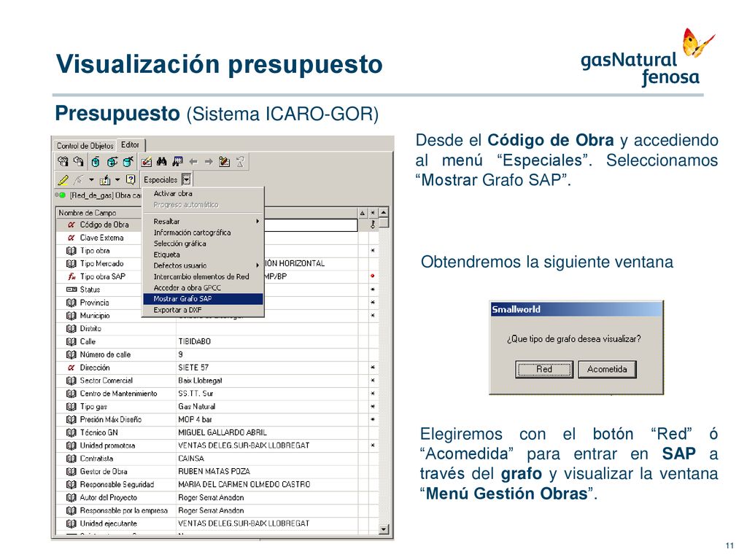This screenshot has height=560, width=747.
Task: Select Selección gráfica menu entry
Action: 179,244
